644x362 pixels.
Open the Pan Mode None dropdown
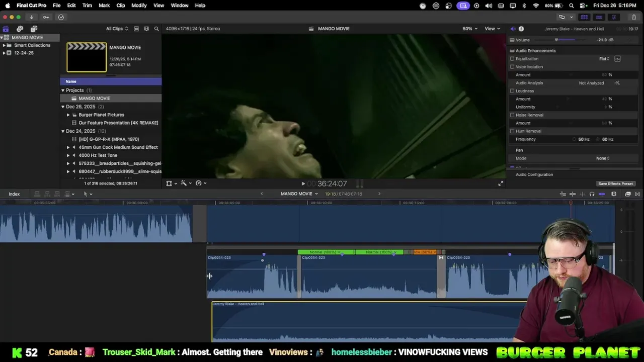pos(603,158)
